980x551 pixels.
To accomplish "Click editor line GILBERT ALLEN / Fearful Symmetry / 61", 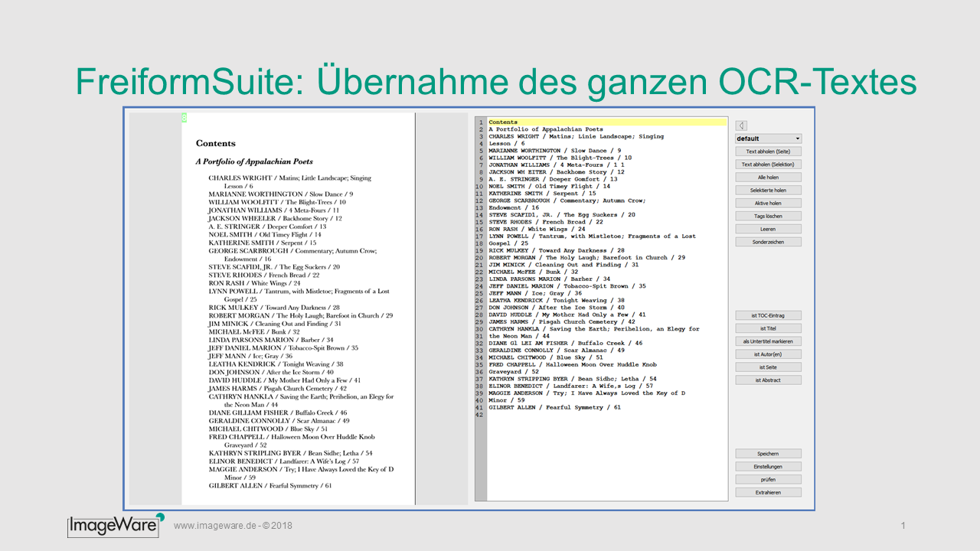I will [555, 407].
